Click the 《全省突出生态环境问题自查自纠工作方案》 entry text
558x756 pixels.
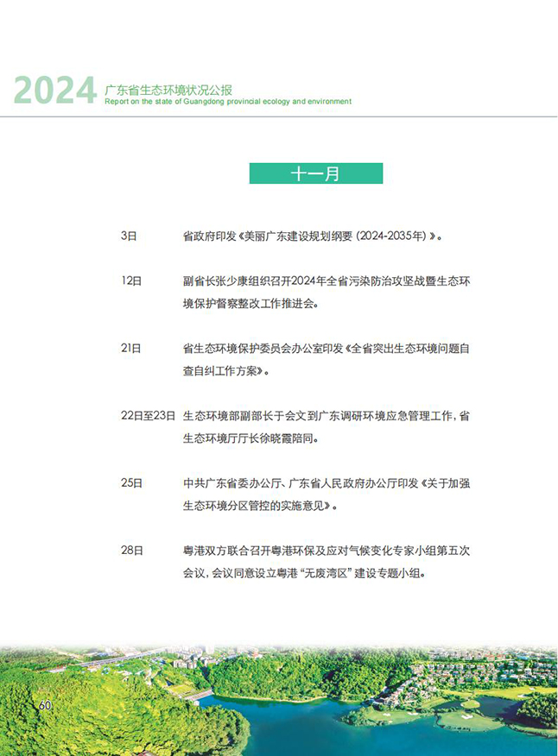(x=326, y=360)
